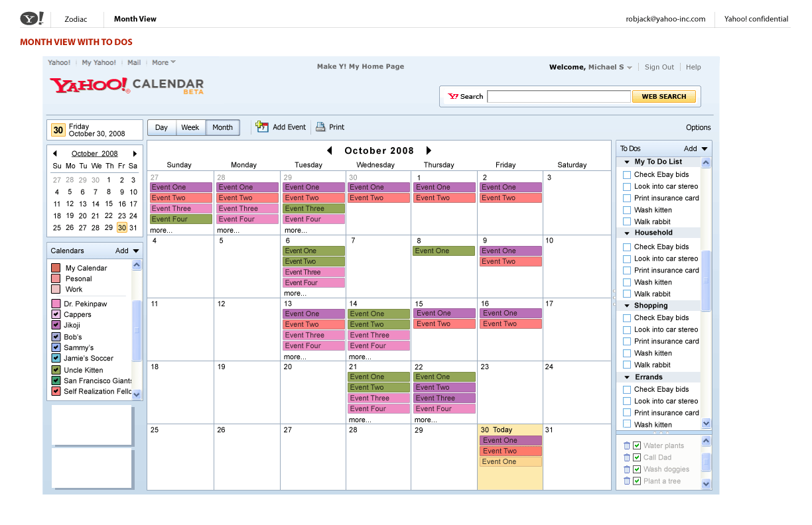Check the first Check Ebay bids to do
812x525 pixels.
tap(627, 174)
